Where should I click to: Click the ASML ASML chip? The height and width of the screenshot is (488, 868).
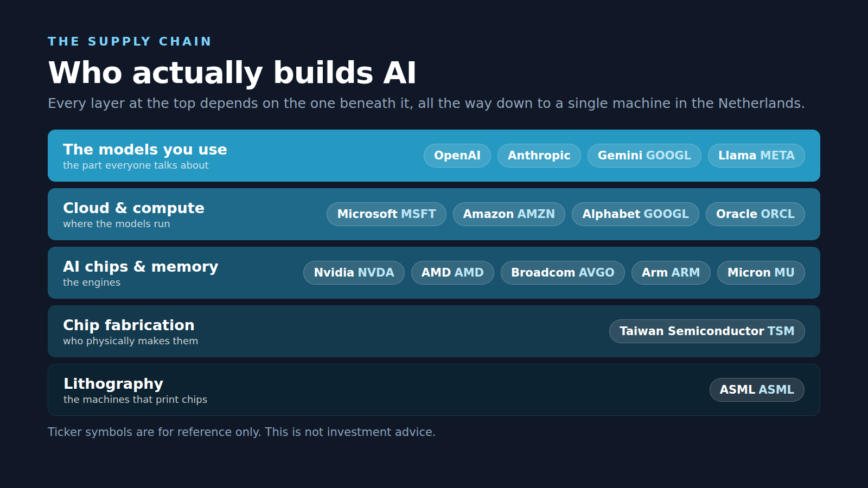[757, 390]
